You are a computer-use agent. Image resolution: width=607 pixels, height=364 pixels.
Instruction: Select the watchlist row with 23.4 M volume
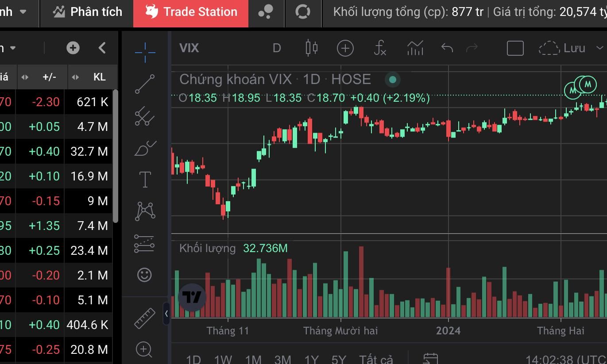56,251
